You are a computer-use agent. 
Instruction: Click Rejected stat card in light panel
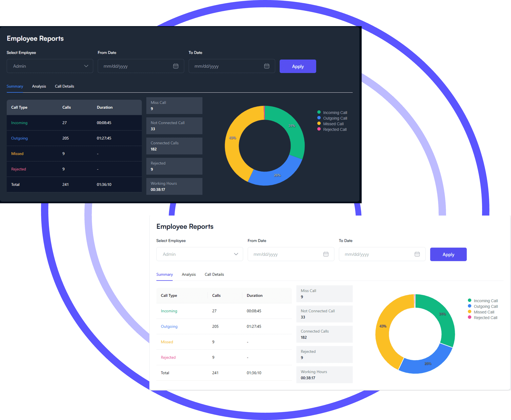point(324,354)
